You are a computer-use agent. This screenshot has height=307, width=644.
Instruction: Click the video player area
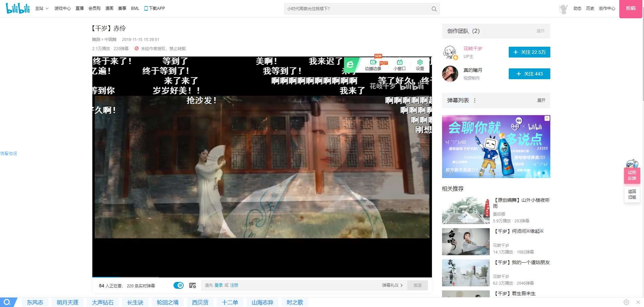tap(262, 167)
